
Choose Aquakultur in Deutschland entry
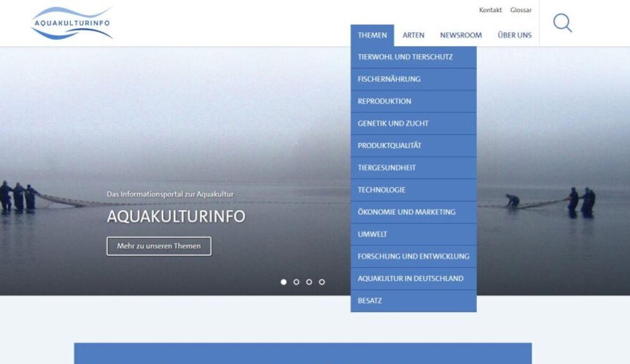pos(410,279)
